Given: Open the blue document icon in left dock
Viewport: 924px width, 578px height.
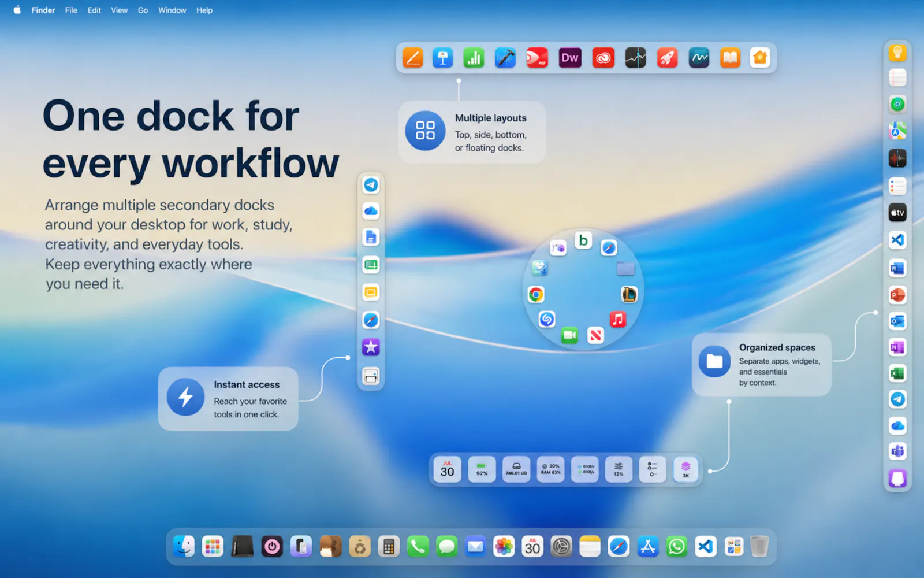Looking at the screenshot, I should (x=371, y=238).
